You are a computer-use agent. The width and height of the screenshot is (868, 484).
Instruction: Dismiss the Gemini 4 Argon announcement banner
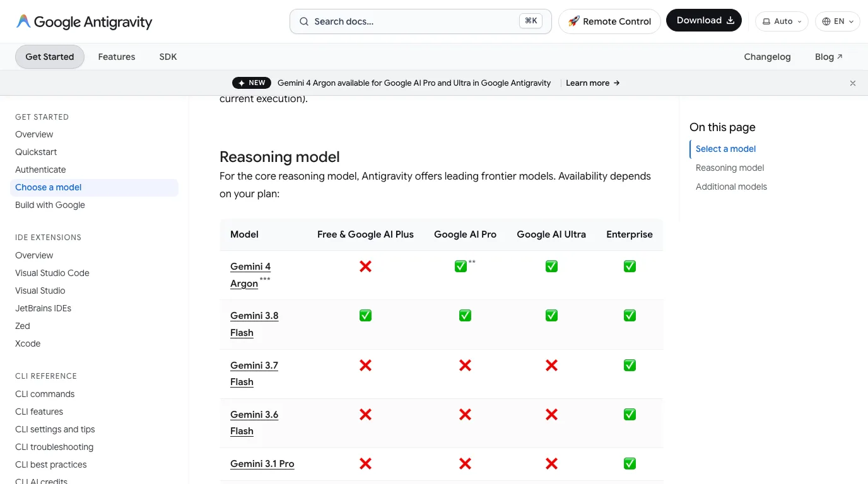pyautogui.click(x=853, y=83)
